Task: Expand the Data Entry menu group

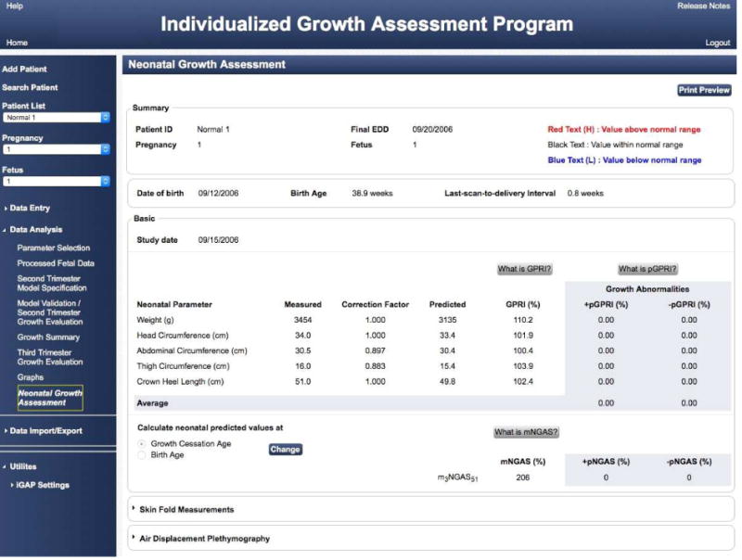Action: [x=30, y=208]
